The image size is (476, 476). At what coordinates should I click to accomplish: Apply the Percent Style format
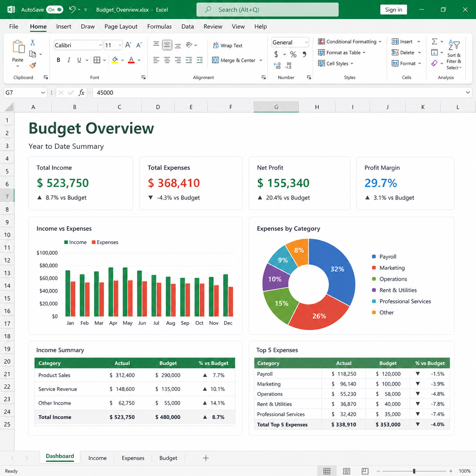(293, 54)
